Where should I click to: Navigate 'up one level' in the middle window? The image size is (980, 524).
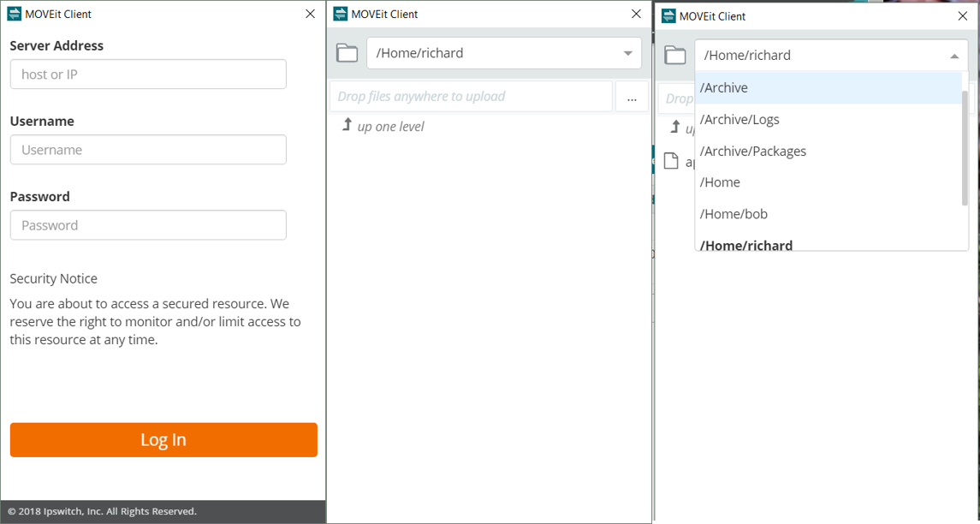pyautogui.click(x=390, y=127)
